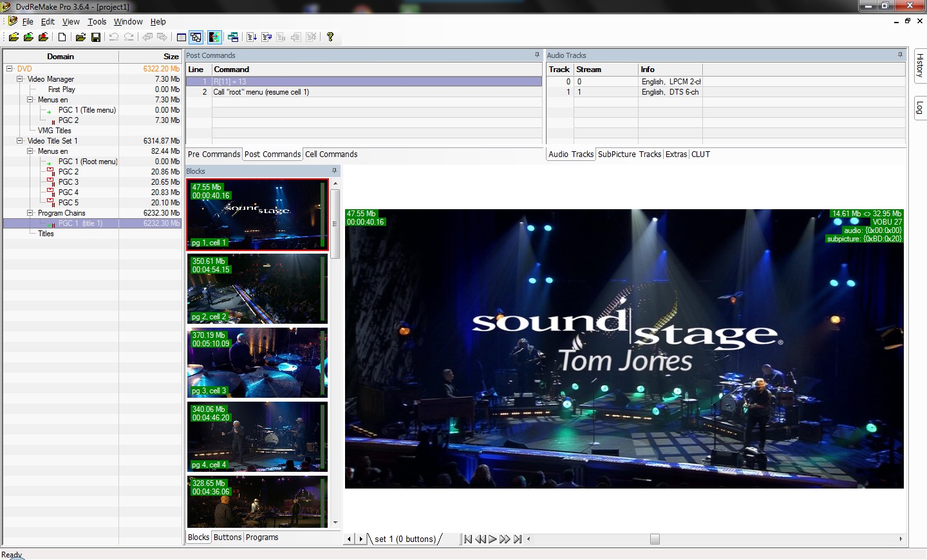
Task: Click the preview rewind double-arrow button
Action: tap(480, 539)
